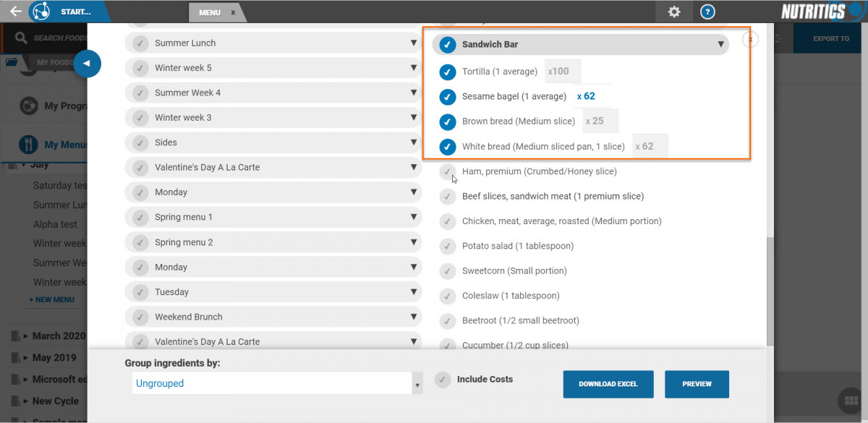Click the My Programs icon
The height and width of the screenshot is (423, 868).
28,106
